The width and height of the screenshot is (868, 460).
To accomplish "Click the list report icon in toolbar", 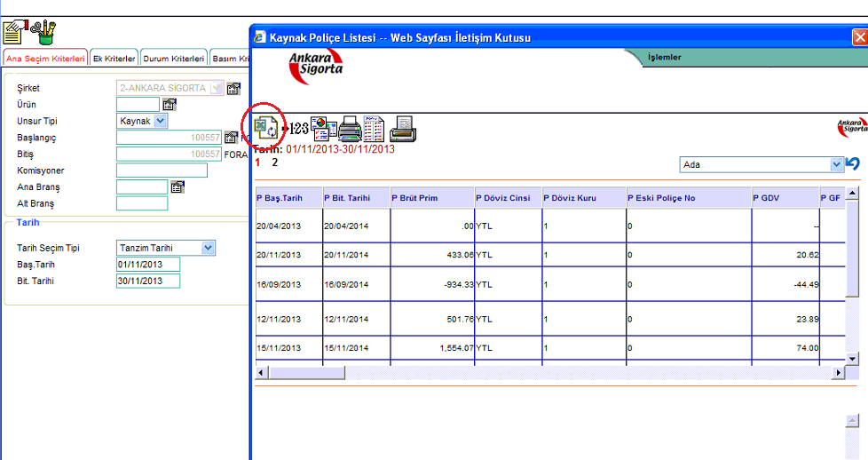I will 374,130.
